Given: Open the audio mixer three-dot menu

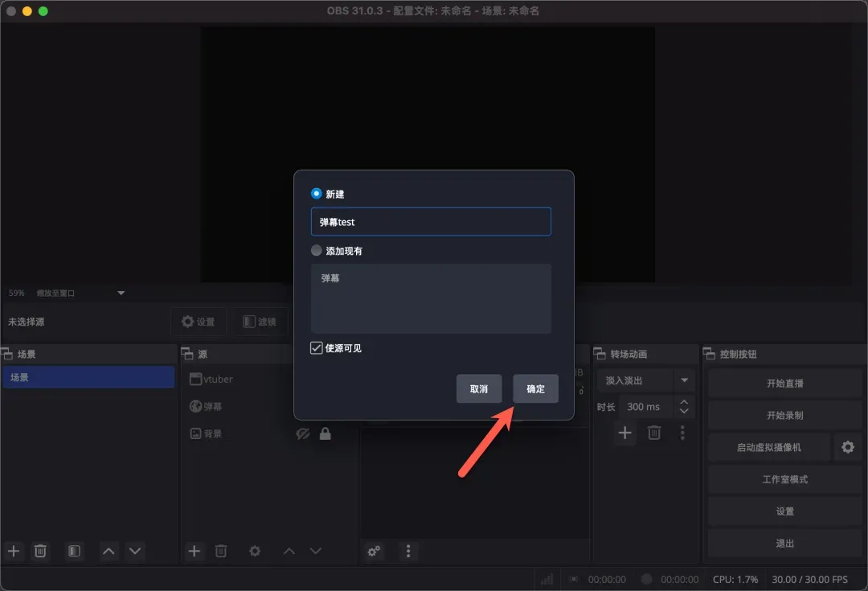Looking at the screenshot, I should [408, 551].
